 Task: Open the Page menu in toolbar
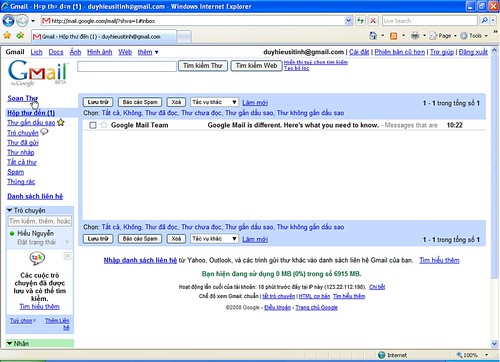[x=443, y=35]
